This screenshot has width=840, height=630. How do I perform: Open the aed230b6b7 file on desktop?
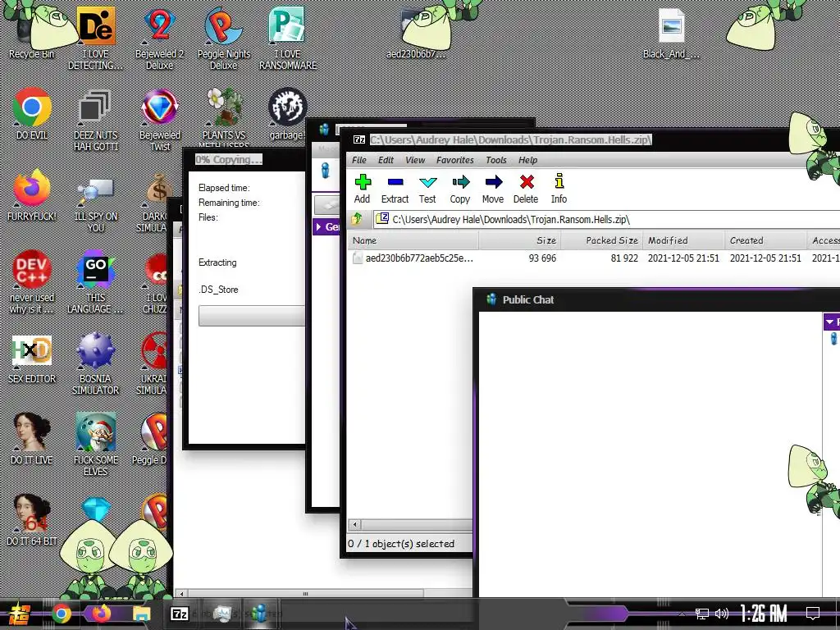point(415,32)
